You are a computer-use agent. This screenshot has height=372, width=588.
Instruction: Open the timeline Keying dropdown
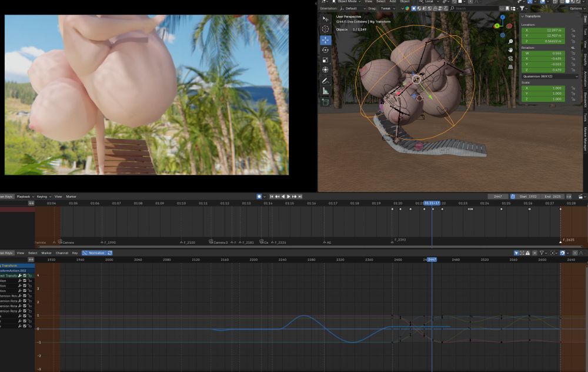coord(44,197)
